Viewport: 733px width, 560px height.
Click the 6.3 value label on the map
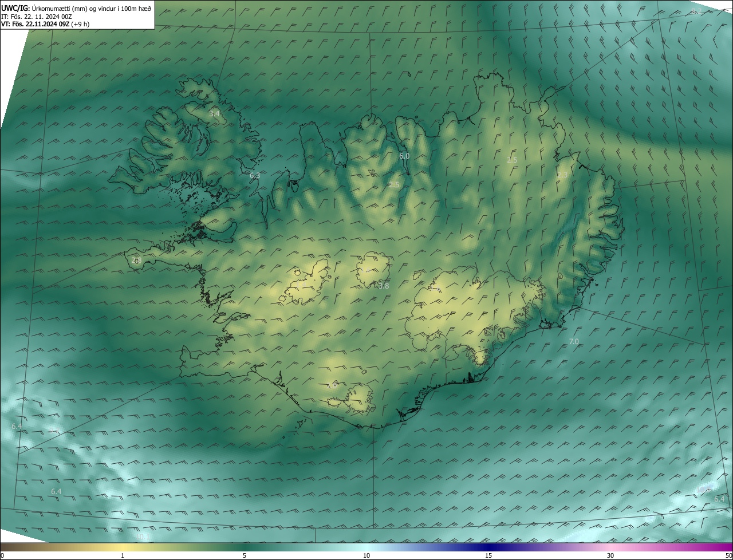(255, 176)
